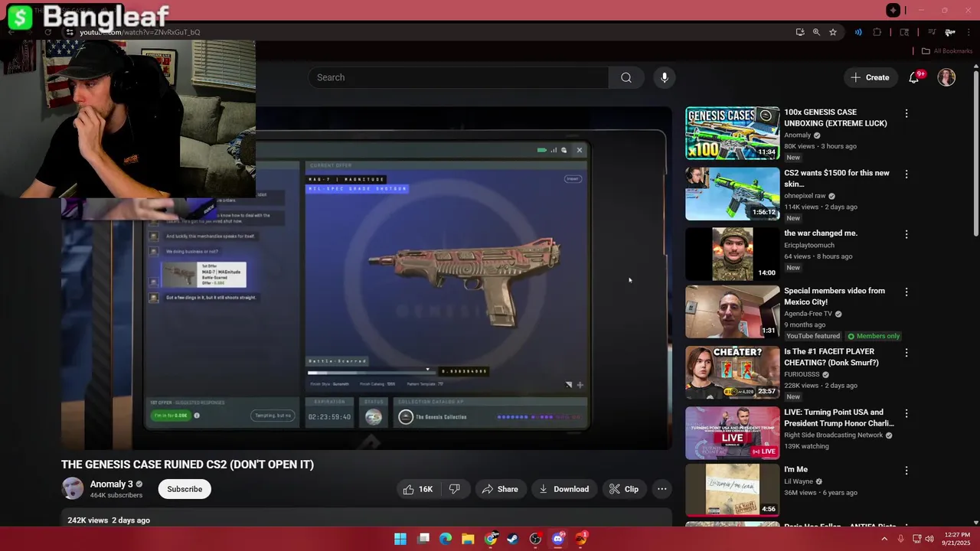Click the blue sound-waves extension icon
The height and width of the screenshot is (551, 980).
(858, 32)
